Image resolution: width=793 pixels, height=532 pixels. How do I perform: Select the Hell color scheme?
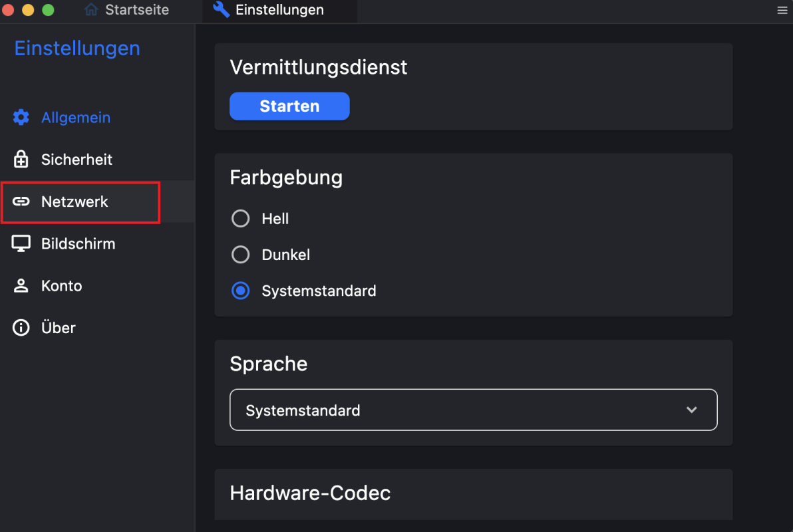[x=240, y=219]
